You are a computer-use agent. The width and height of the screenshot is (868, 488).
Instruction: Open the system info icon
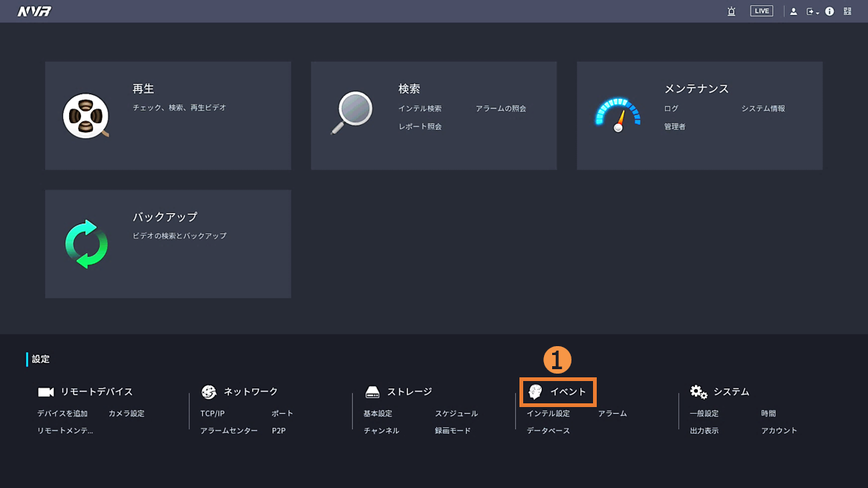pyautogui.click(x=829, y=11)
